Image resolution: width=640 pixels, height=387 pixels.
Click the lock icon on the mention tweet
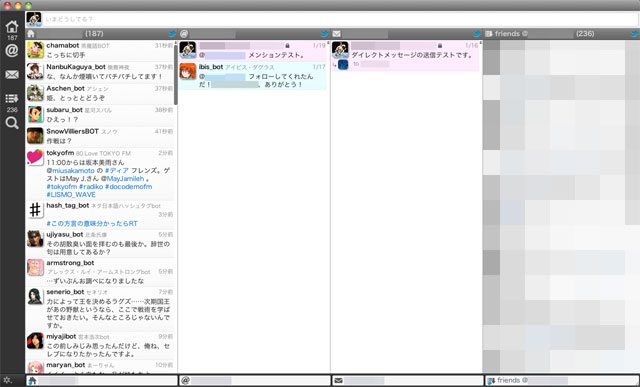[x=288, y=46]
